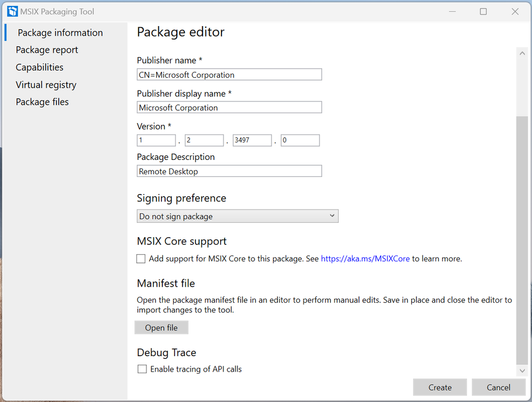Enable tracing of API calls checkbox
This screenshot has height=402, width=532.
[142, 369]
